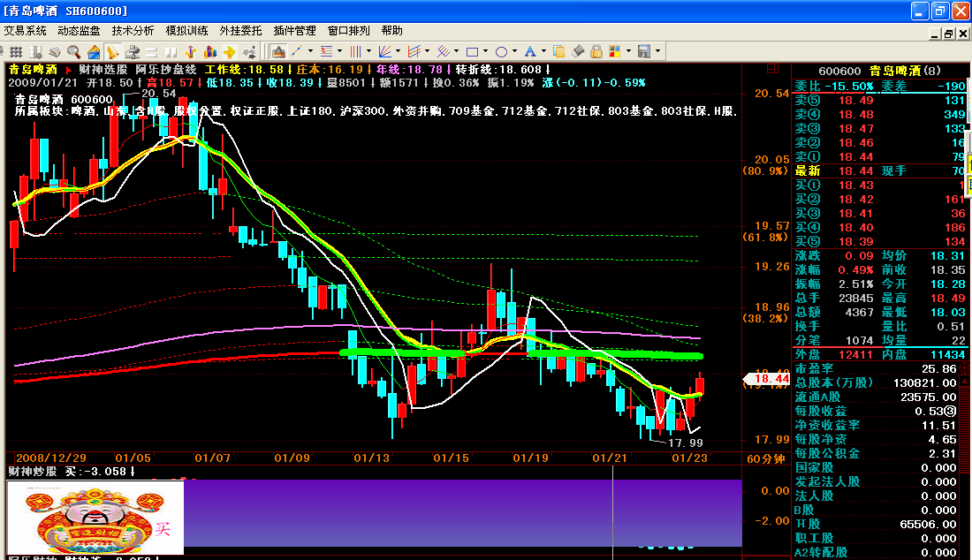Open the color palette squares icon
The image size is (972, 560).
615,51
